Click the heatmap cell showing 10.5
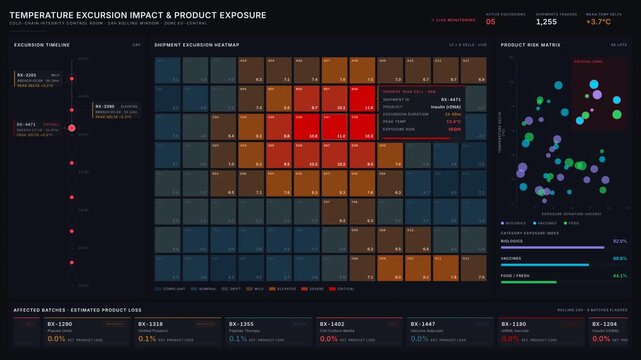The height and width of the screenshot is (360, 641). point(362,127)
